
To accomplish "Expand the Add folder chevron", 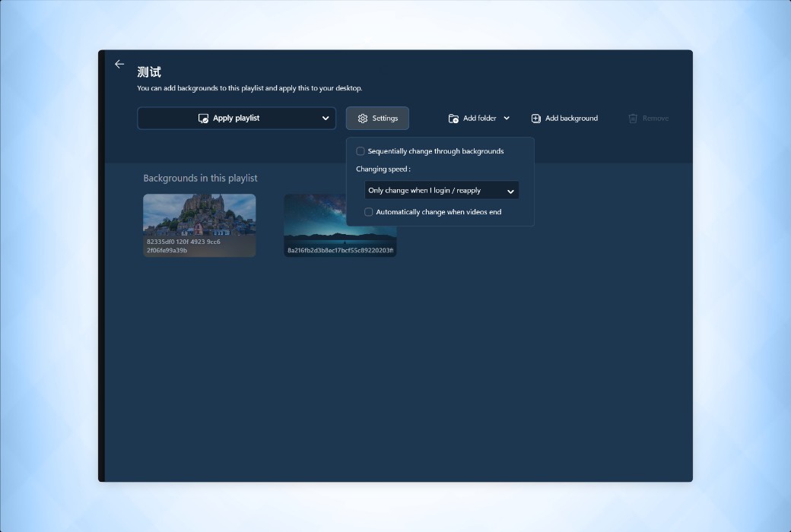I will (507, 118).
